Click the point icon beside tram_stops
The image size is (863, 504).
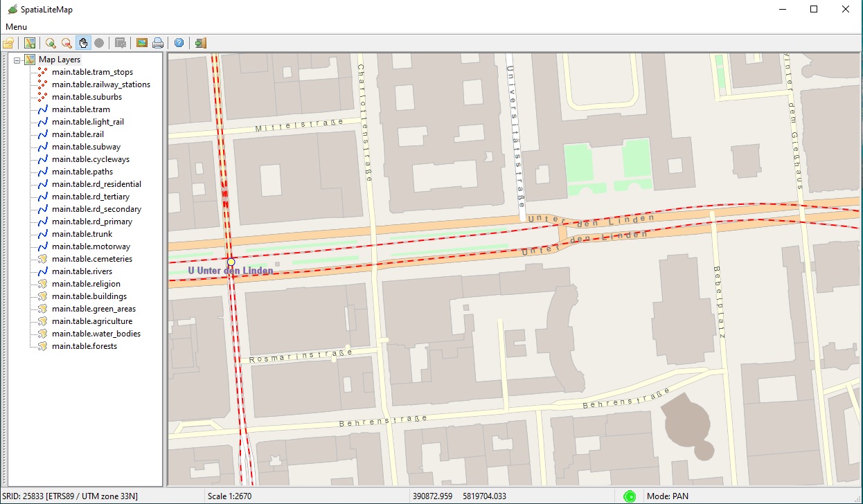pos(42,72)
